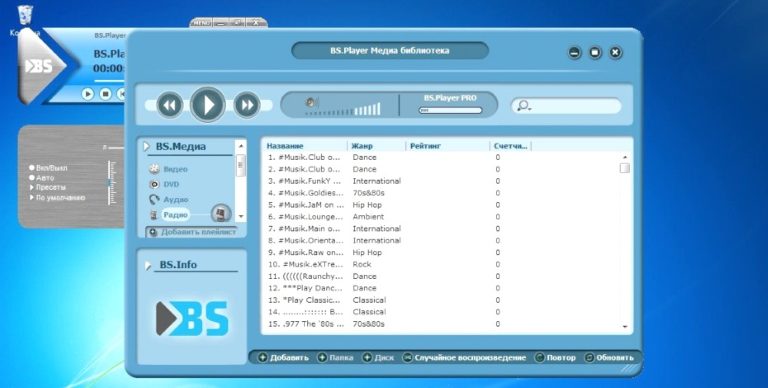Click the up arrow of the BS.Медиа scrollbar
768x388 pixels.
click(x=240, y=146)
